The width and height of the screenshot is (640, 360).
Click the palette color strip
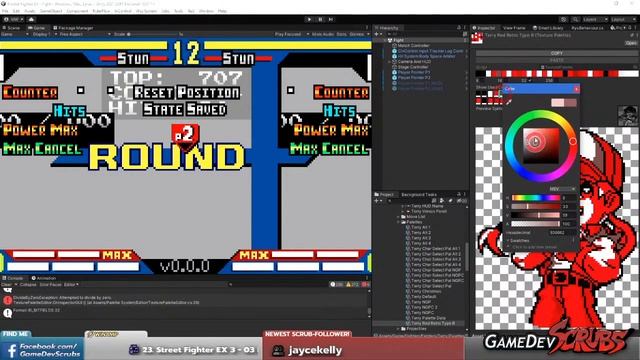coord(557,73)
